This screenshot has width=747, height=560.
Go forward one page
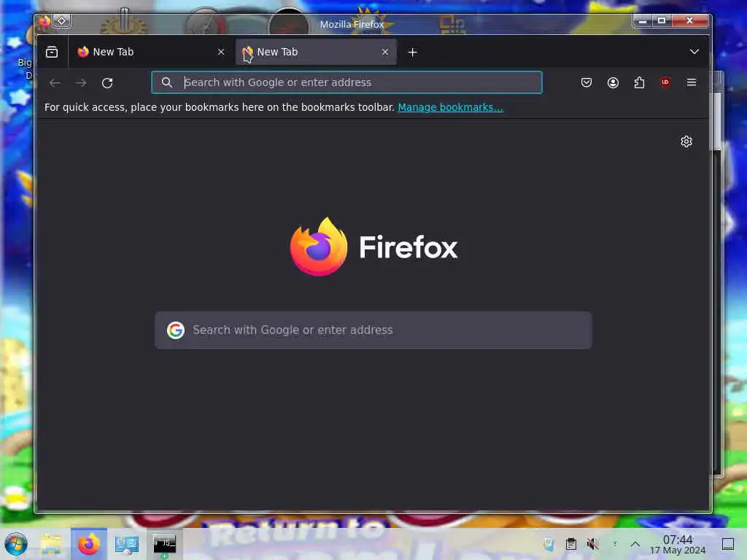pyautogui.click(x=81, y=83)
